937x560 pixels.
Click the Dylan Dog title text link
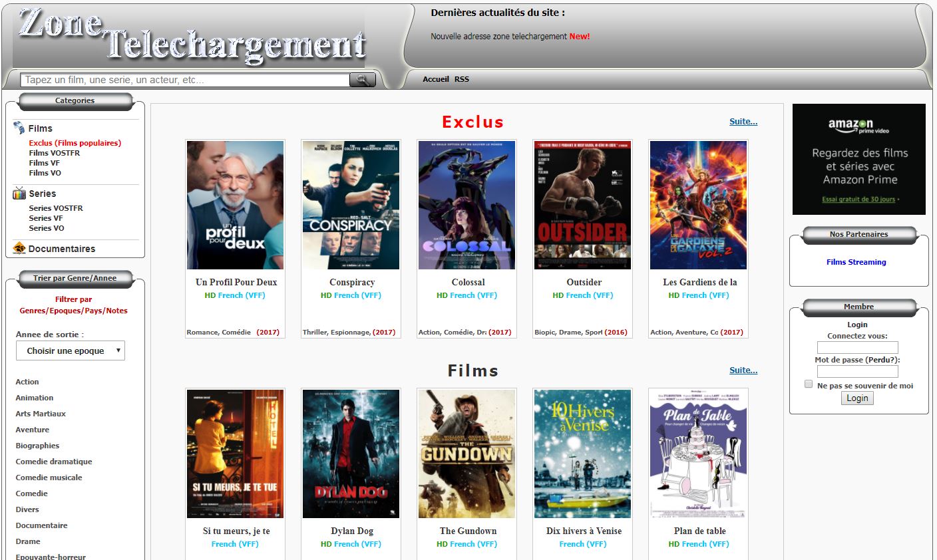point(352,531)
